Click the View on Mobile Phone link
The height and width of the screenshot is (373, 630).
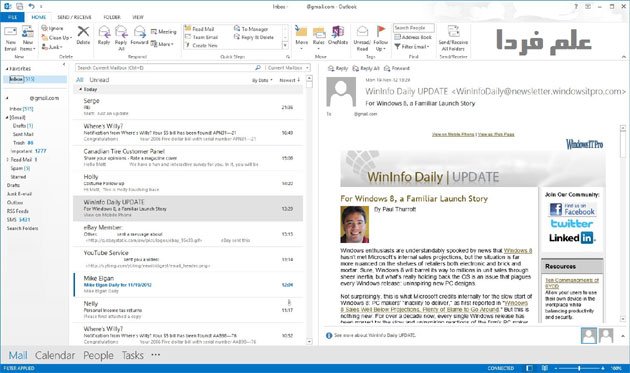[453, 134]
